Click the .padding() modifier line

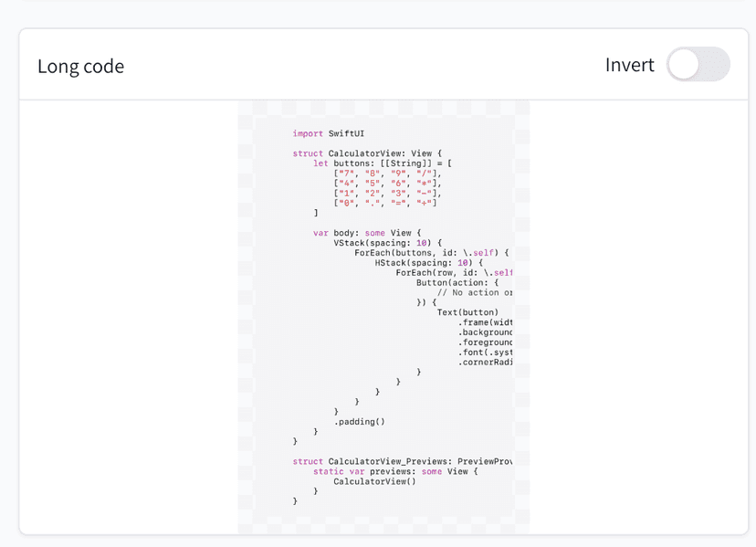click(361, 421)
